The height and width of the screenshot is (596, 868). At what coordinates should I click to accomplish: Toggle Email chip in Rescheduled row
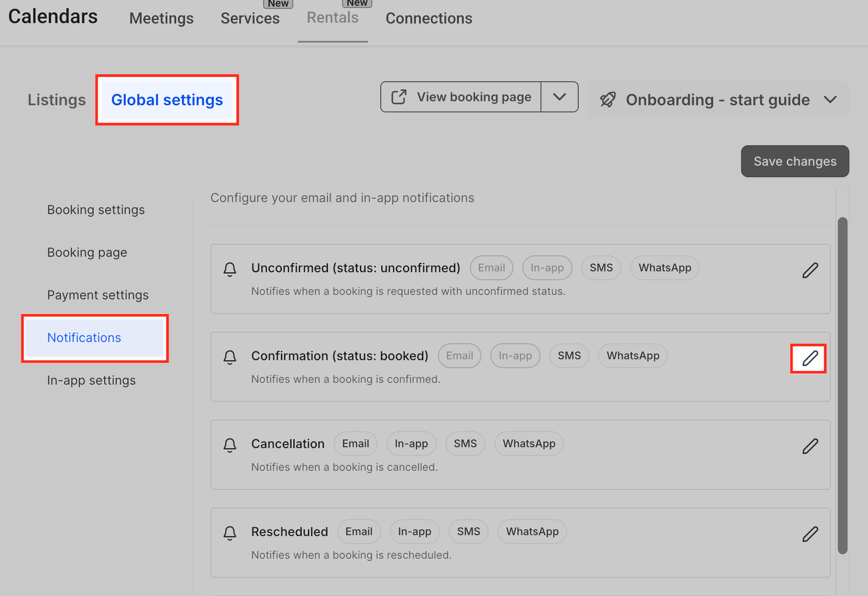pyautogui.click(x=359, y=532)
